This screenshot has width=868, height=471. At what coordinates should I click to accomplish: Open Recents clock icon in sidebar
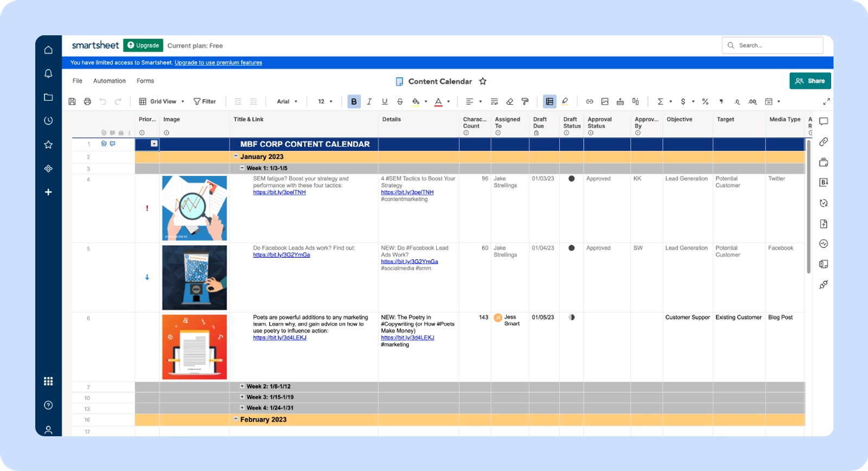coord(48,120)
